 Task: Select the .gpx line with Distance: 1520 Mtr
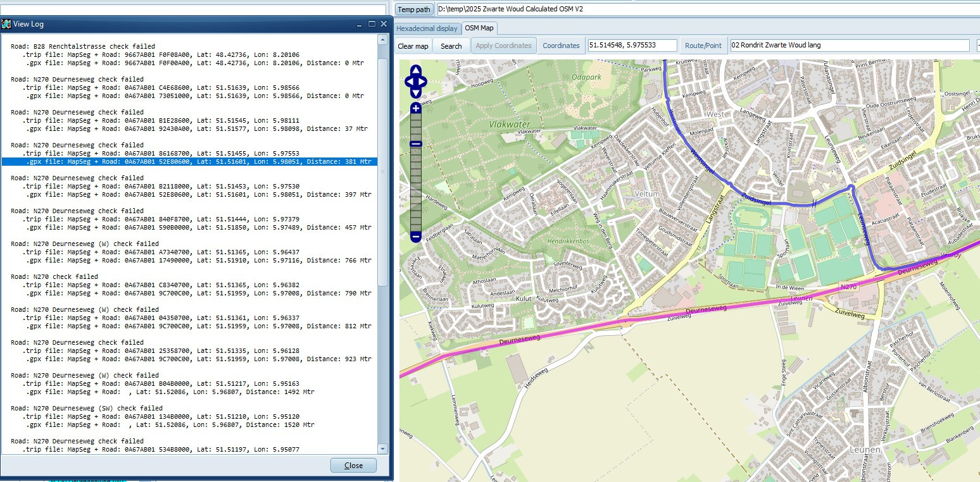pos(170,425)
